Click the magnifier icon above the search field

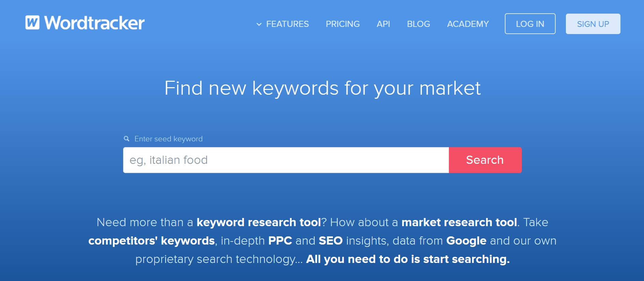point(127,139)
